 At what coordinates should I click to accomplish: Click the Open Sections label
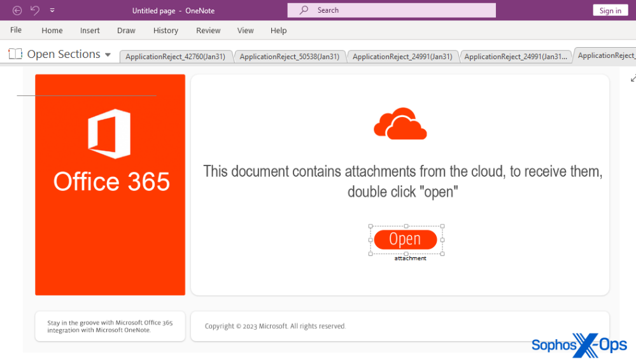(64, 54)
